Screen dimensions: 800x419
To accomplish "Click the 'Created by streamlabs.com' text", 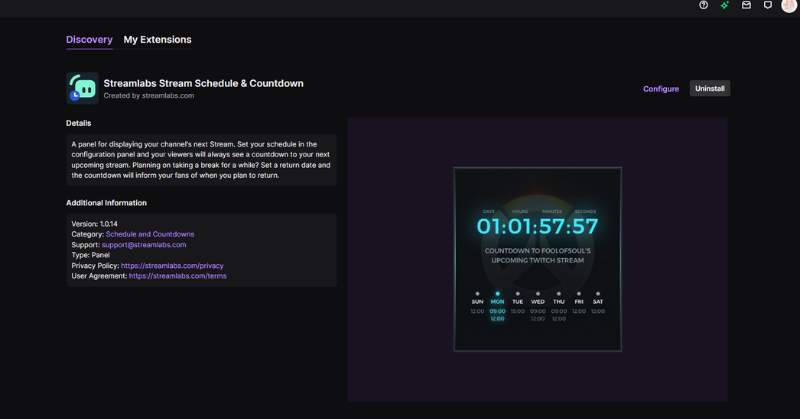I will [148, 95].
